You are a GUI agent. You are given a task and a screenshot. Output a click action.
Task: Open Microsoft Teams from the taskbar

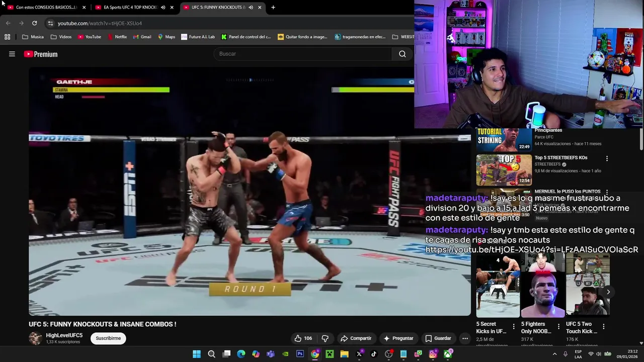pos(271,354)
